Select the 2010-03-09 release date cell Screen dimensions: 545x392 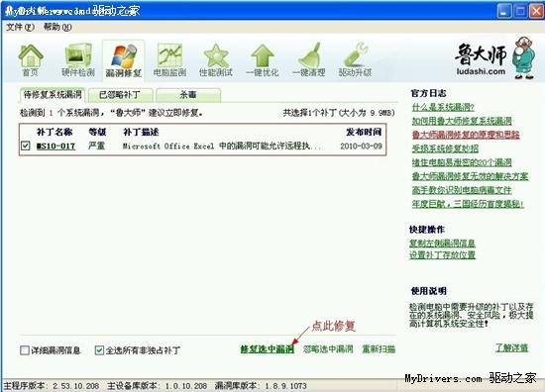point(361,146)
